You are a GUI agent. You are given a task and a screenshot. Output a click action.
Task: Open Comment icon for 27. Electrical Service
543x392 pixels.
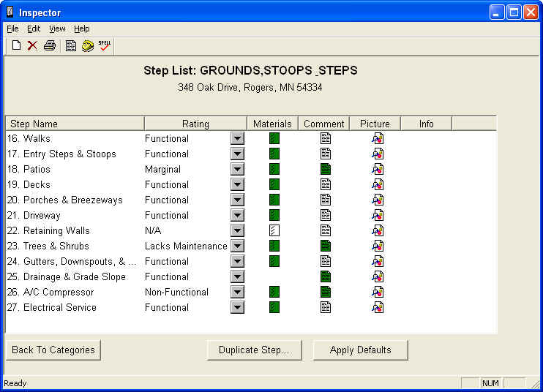tap(326, 307)
